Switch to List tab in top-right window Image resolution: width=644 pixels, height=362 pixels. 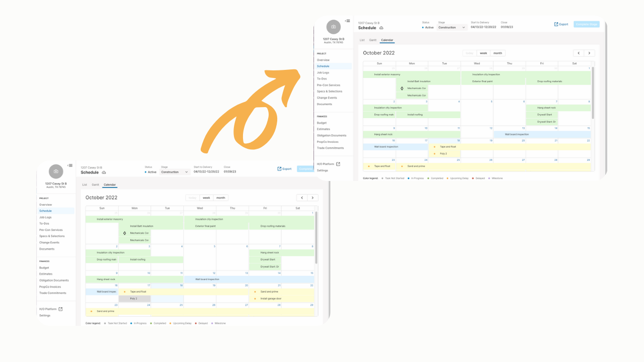click(362, 40)
